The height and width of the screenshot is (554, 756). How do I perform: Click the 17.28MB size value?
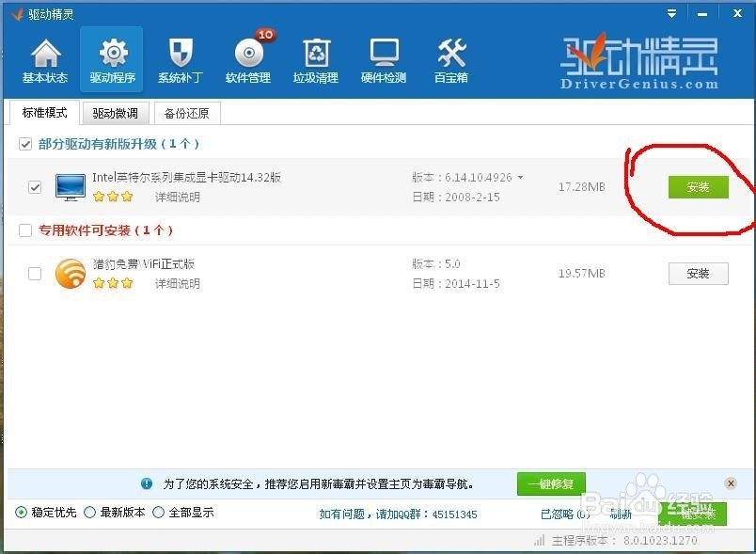pyautogui.click(x=581, y=187)
